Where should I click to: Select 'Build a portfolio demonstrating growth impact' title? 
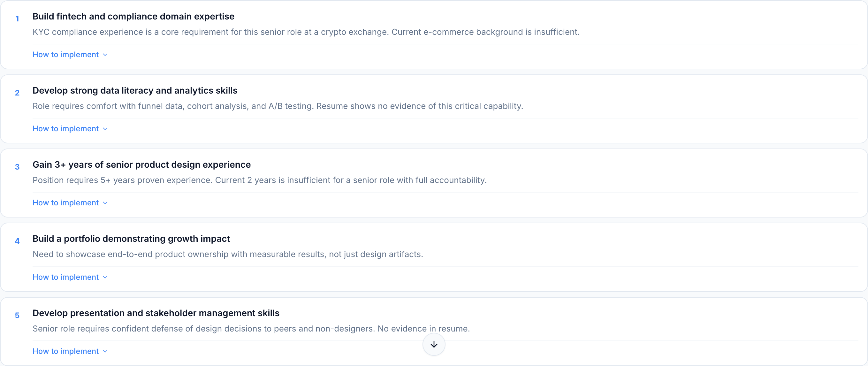[x=131, y=239]
